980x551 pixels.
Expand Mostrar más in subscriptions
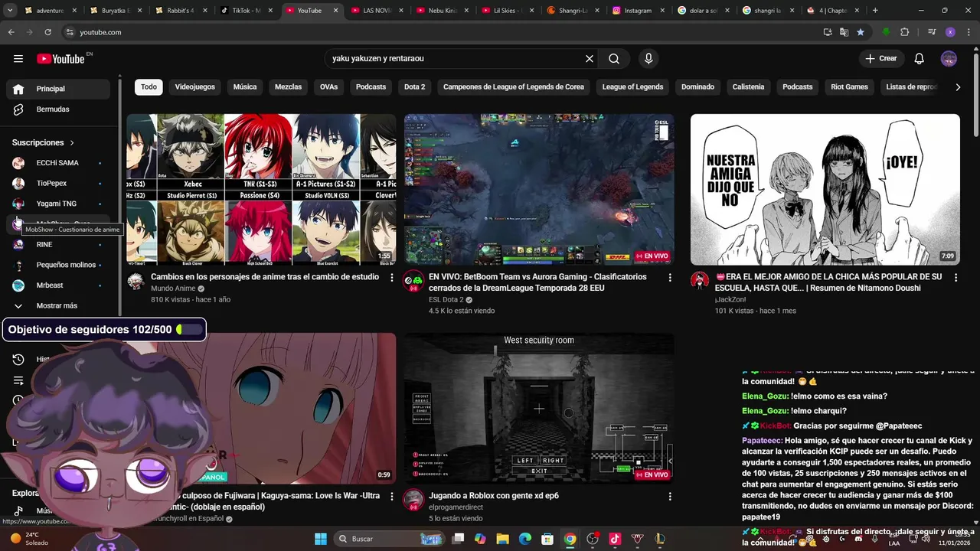click(58, 306)
